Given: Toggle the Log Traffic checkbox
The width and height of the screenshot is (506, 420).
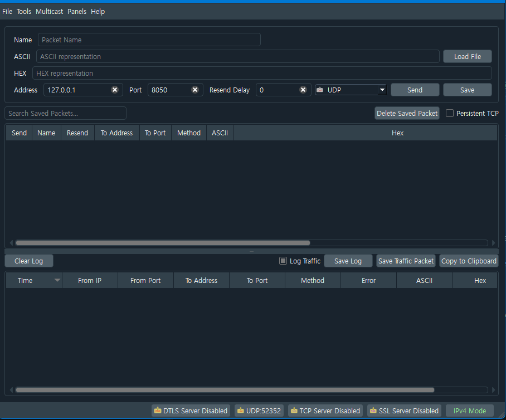Looking at the screenshot, I should click(283, 261).
